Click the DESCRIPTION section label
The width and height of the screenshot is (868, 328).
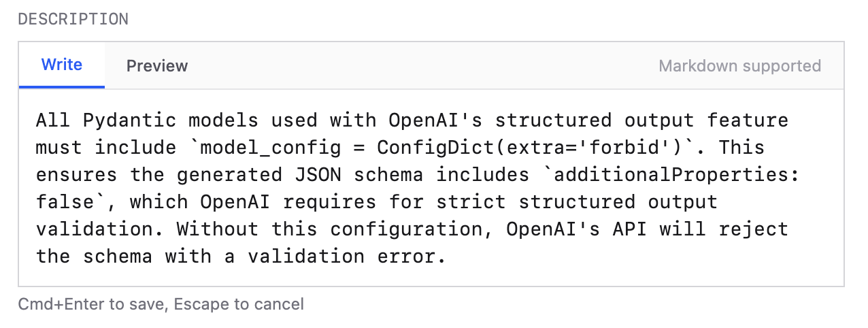(73, 19)
